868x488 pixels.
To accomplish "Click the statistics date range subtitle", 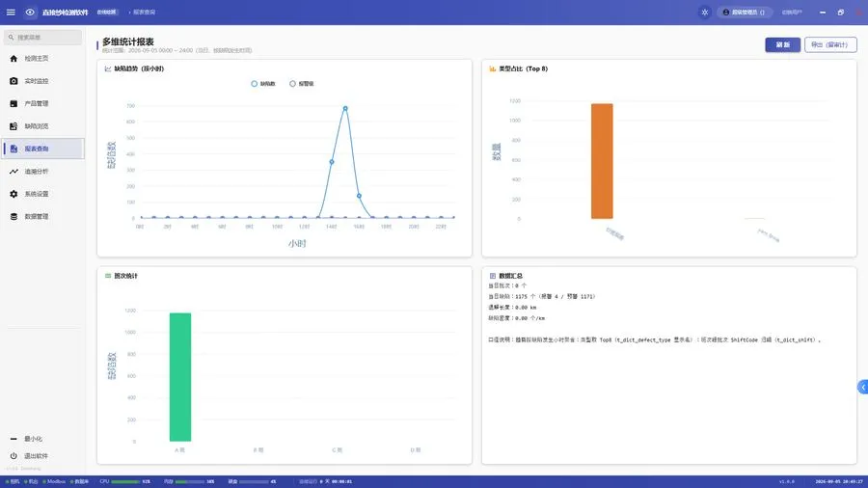I will 177,50.
